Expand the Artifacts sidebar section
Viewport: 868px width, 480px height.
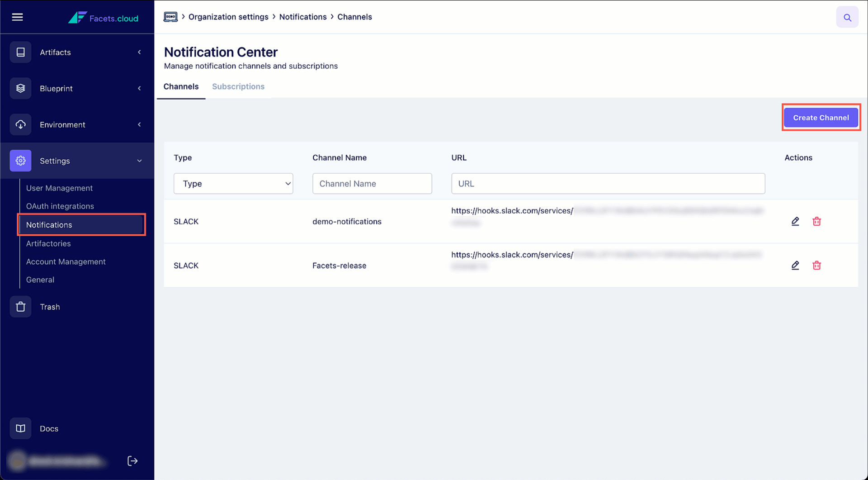(139, 52)
